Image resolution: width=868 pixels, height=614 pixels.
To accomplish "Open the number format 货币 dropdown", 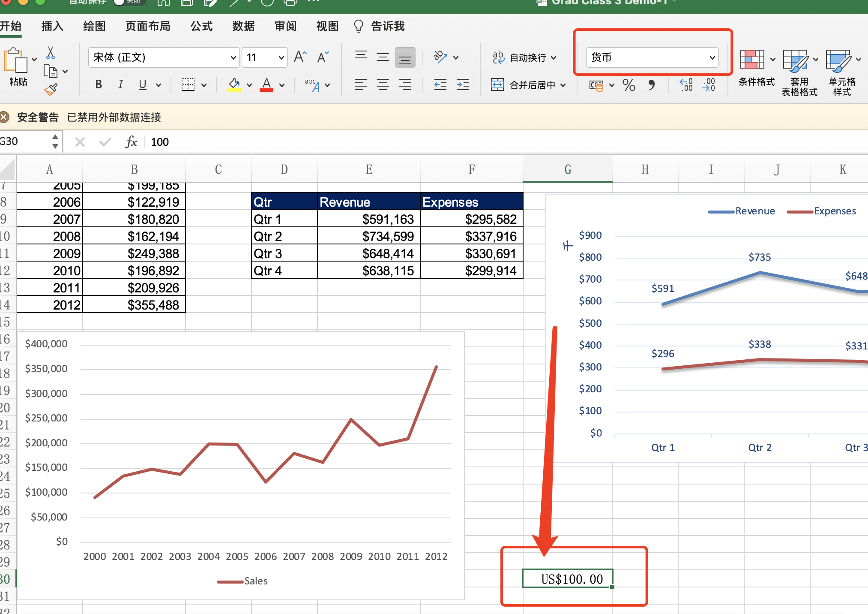I will 712,57.
